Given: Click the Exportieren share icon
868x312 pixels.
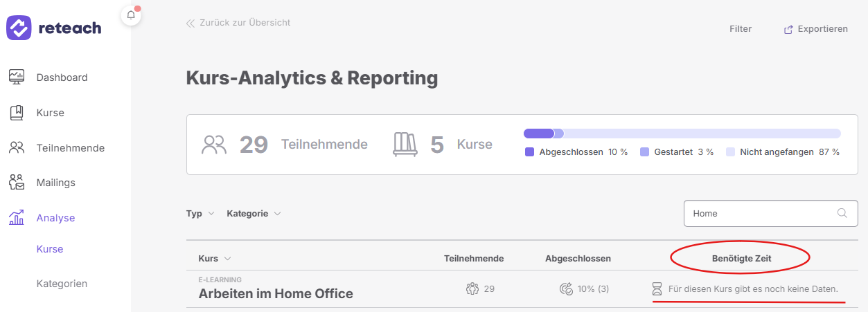Looking at the screenshot, I should pyautogui.click(x=788, y=30).
